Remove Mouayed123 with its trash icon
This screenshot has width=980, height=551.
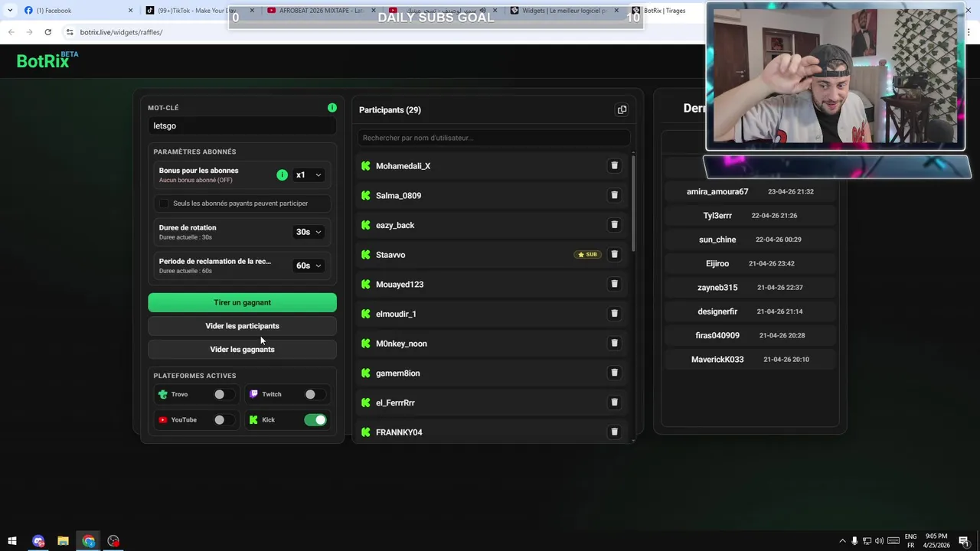coord(614,284)
